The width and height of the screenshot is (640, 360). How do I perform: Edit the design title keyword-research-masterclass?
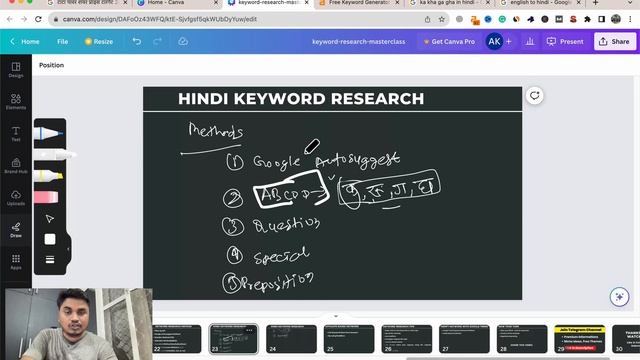(358, 41)
